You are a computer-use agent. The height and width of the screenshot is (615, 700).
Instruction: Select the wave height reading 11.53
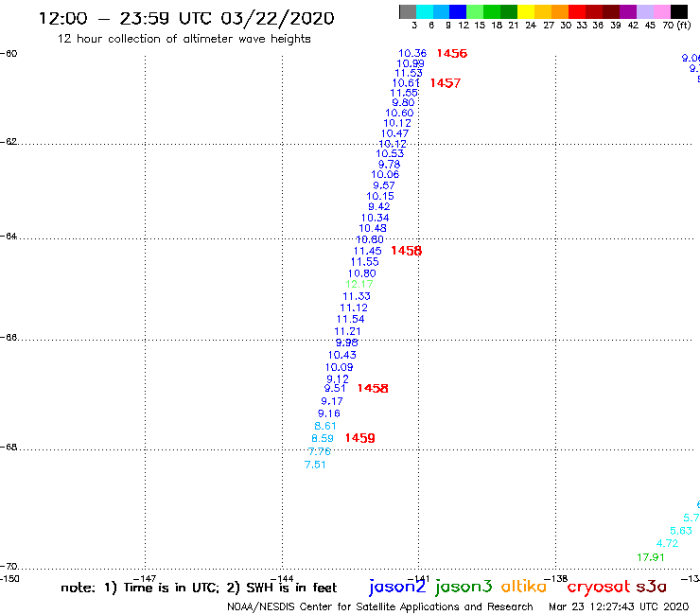tap(409, 73)
